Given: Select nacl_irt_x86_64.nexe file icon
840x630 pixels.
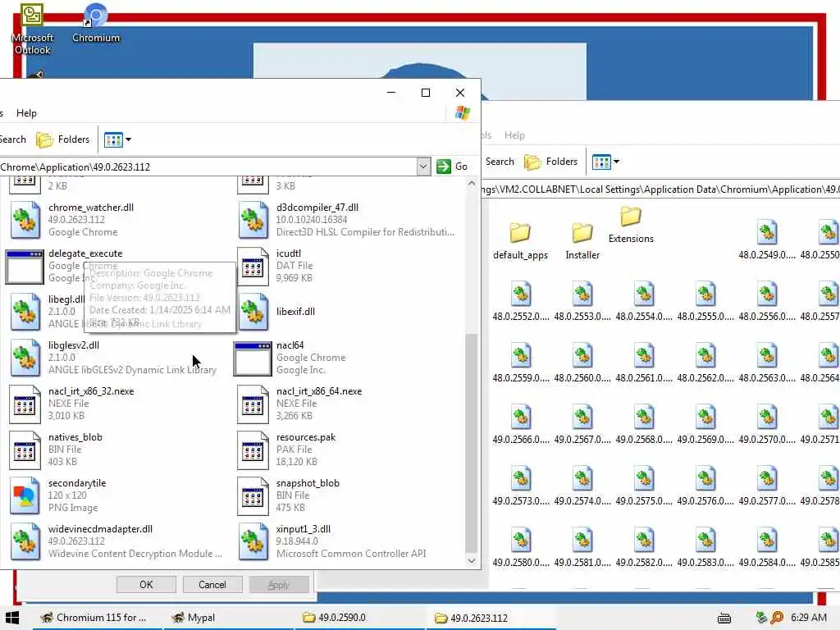Looking at the screenshot, I should pos(253,404).
